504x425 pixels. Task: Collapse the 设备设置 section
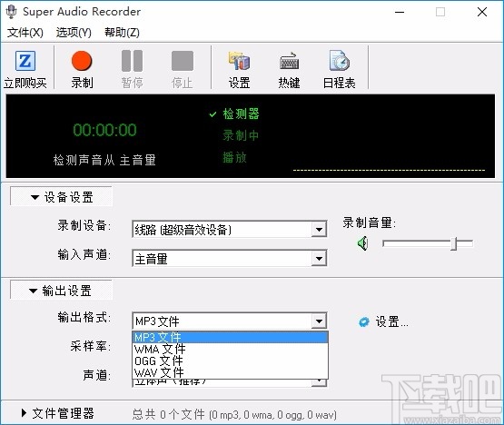(x=61, y=197)
